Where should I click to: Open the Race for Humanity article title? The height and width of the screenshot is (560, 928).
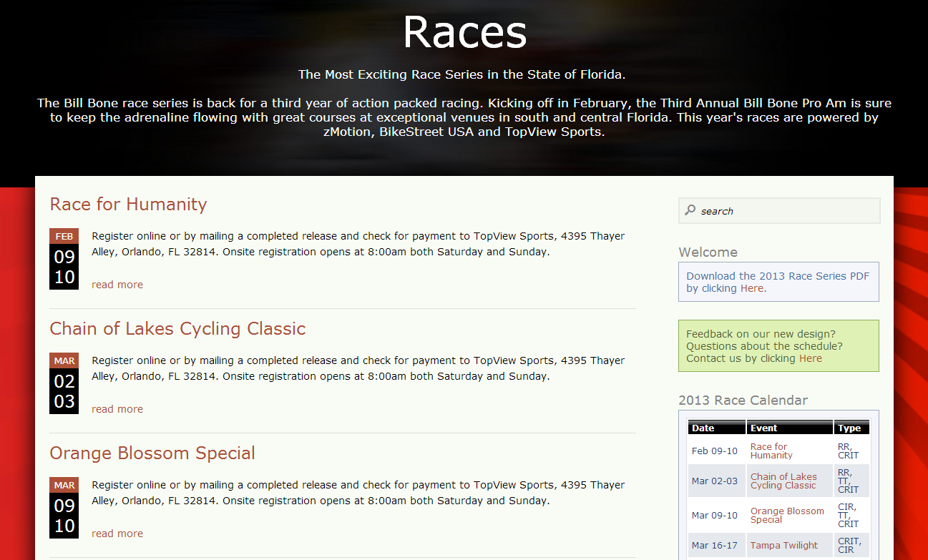(128, 205)
